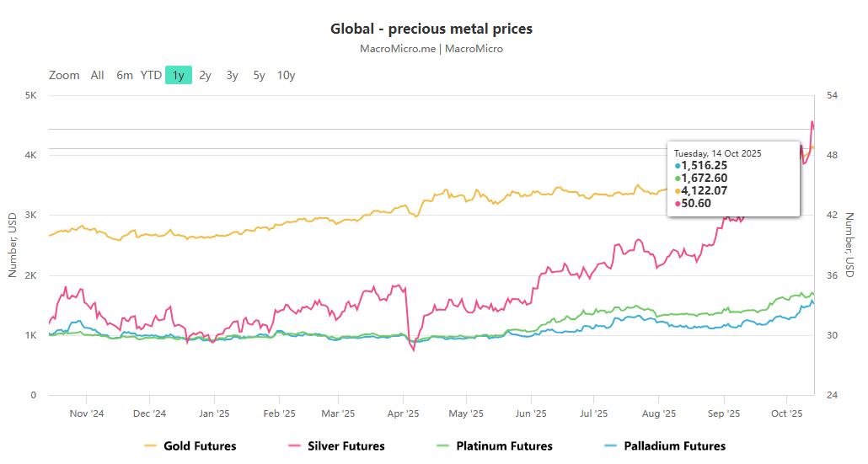Hide Platinum Futures series via legend

(504, 446)
